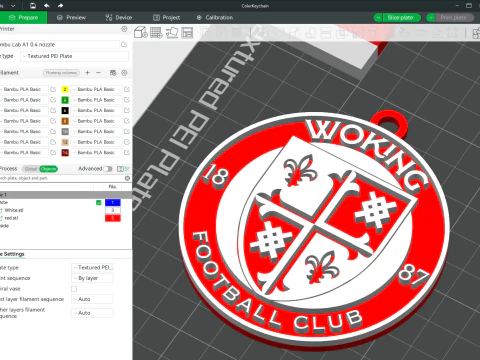Click the yellow filament 2 color swatch
This screenshot has height=360, width=480.
pos(65,89)
